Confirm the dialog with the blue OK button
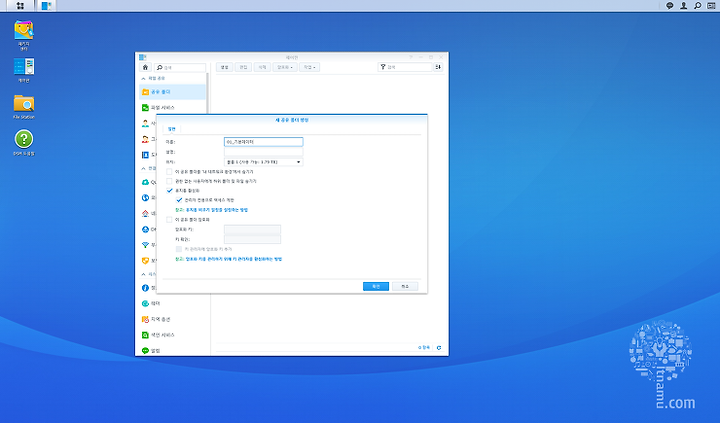 point(376,287)
